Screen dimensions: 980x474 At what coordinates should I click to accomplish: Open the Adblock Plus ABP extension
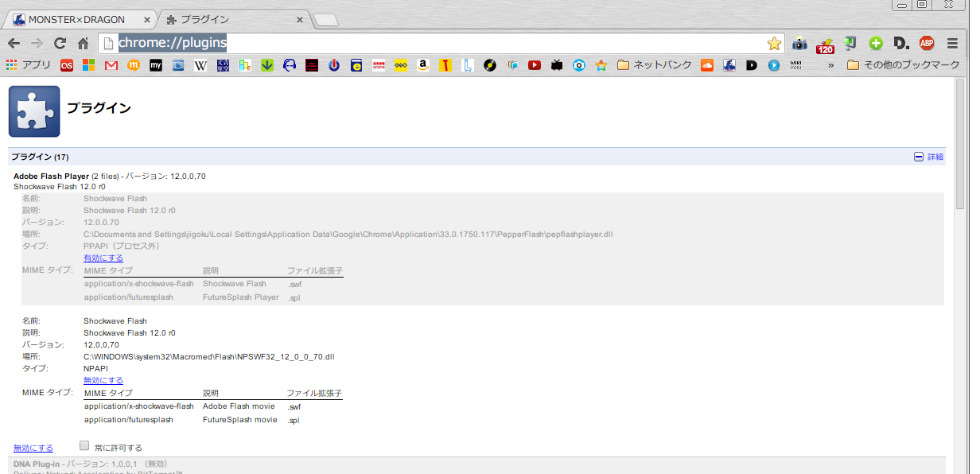tap(927, 44)
